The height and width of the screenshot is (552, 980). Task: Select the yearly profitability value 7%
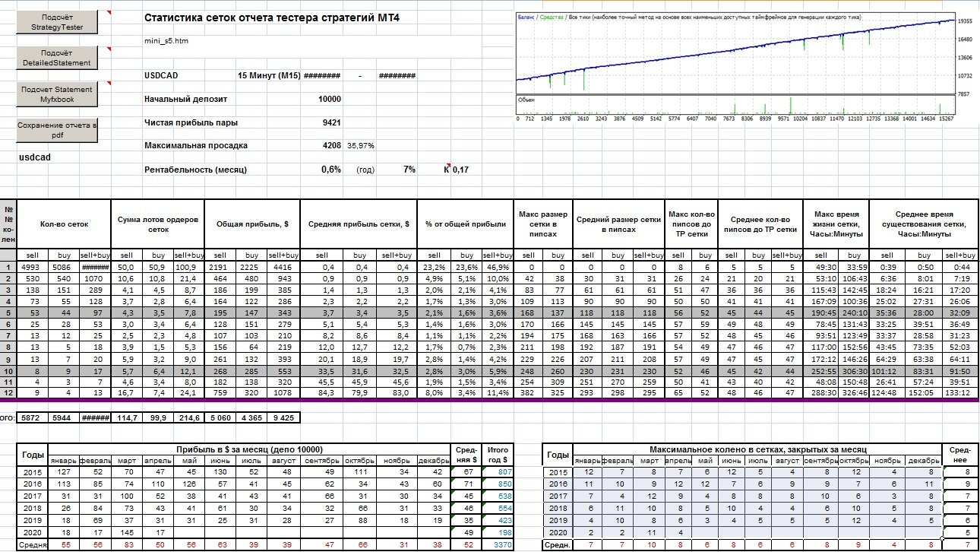(409, 170)
